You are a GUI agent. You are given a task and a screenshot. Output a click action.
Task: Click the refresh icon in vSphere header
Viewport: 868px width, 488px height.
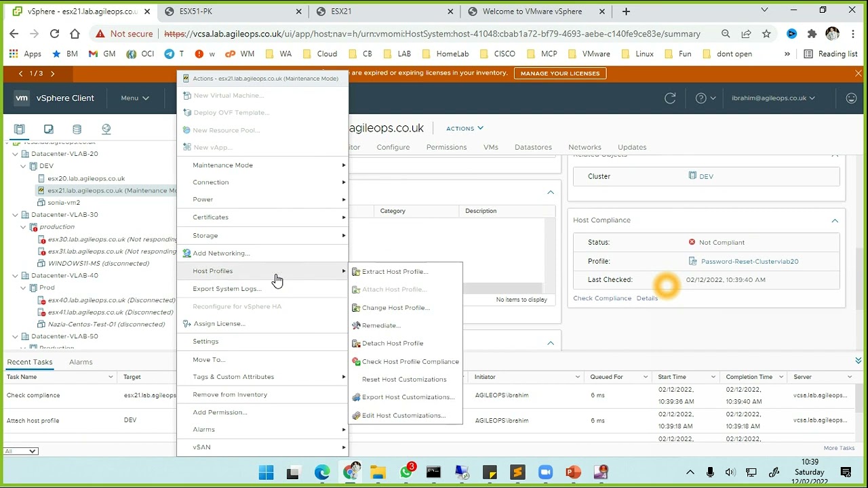point(670,98)
